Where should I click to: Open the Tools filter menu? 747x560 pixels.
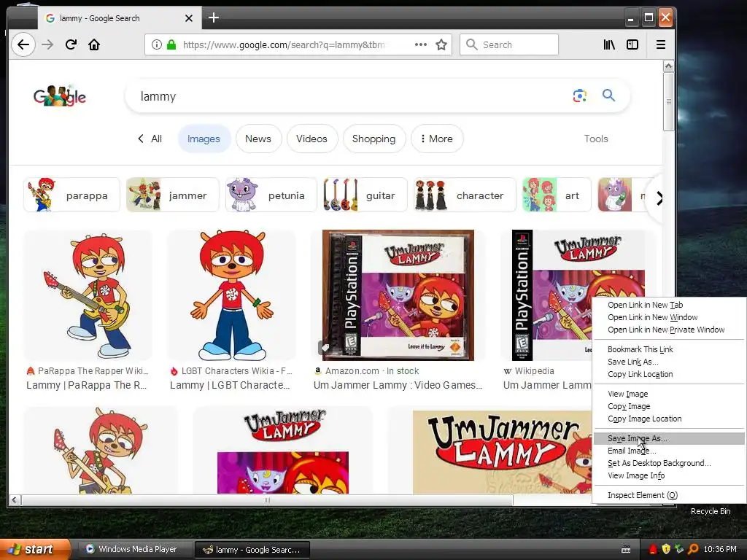click(x=596, y=139)
